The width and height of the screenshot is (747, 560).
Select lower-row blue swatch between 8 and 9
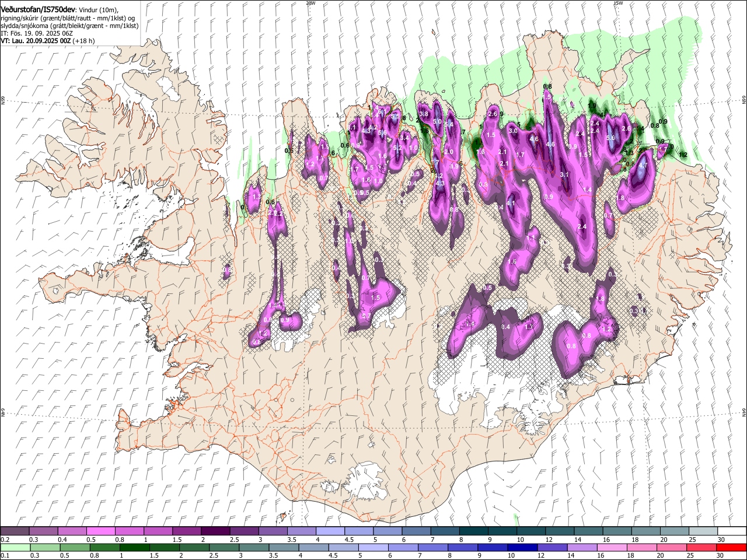(463, 547)
